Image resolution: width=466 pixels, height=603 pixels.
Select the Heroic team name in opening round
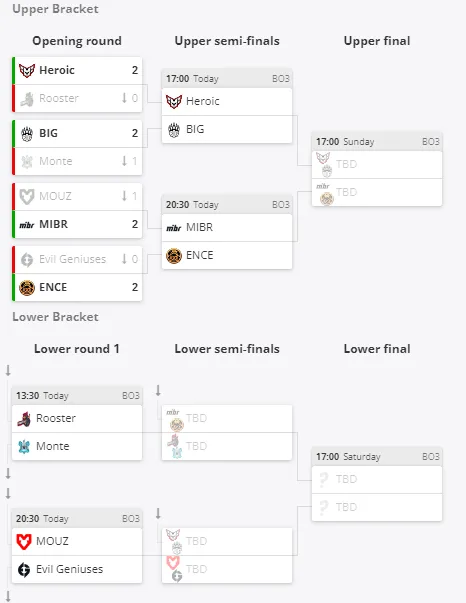tap(57, 70)
